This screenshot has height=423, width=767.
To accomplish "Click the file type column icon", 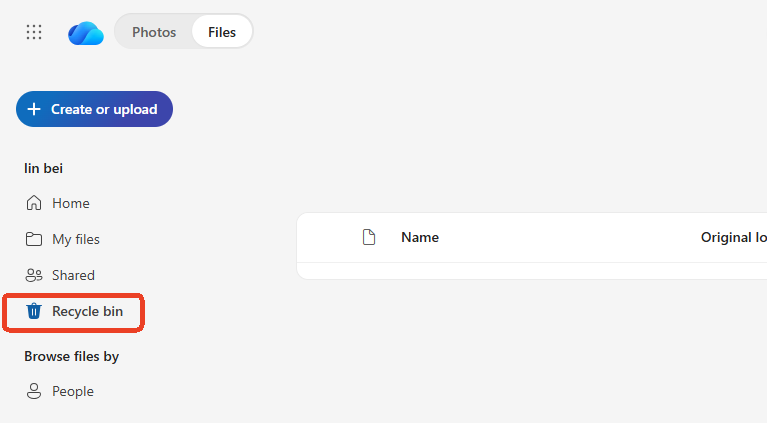I will (369, 237).
